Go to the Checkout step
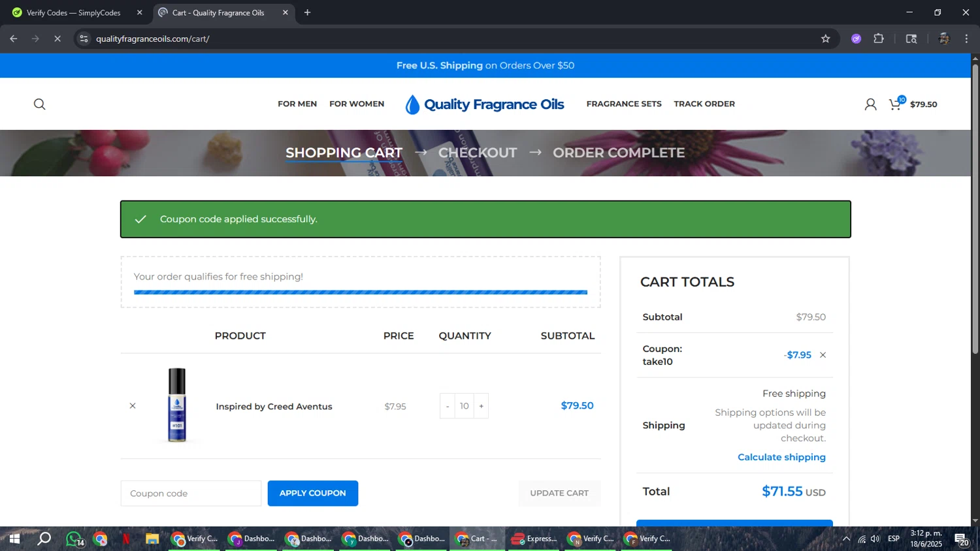980x551 pixels. (x=478, y=153)
